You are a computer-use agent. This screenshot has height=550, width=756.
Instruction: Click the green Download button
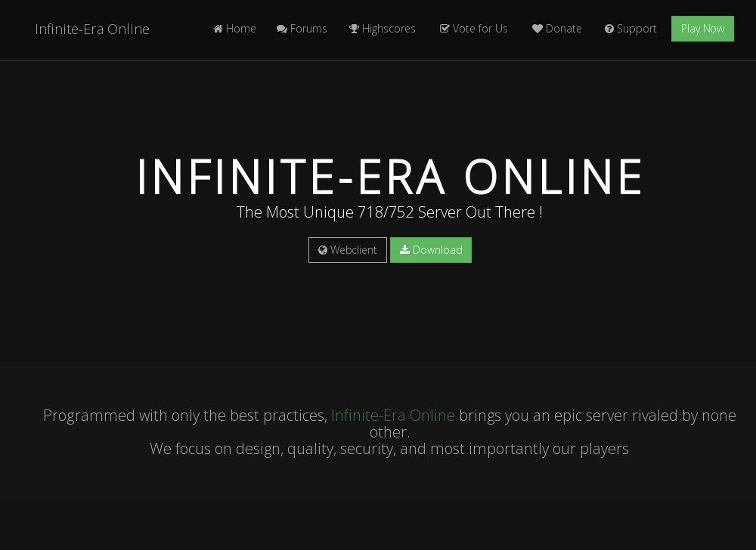point(431,250)
